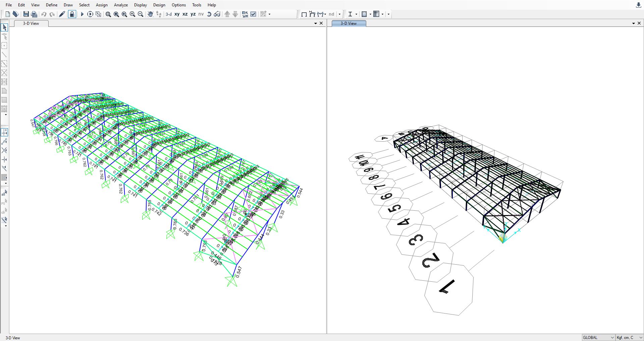Viewport: 644px width, 341px height.
Task: Click the Save model floppy icon
Action: coord(26,14)
